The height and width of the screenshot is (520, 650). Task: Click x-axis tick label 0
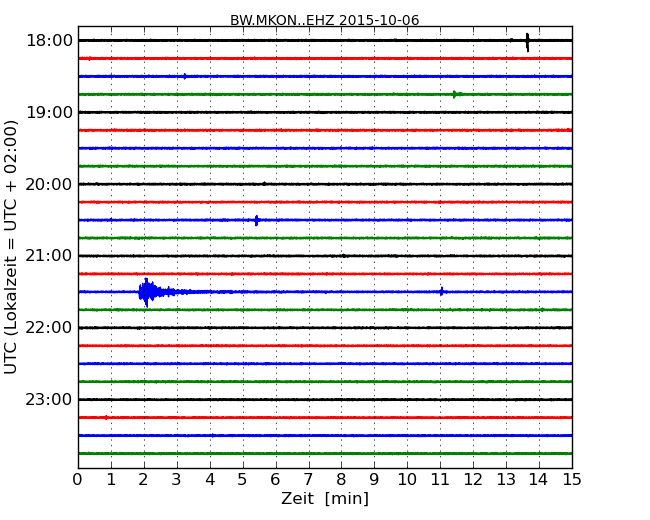click(78, 479)
